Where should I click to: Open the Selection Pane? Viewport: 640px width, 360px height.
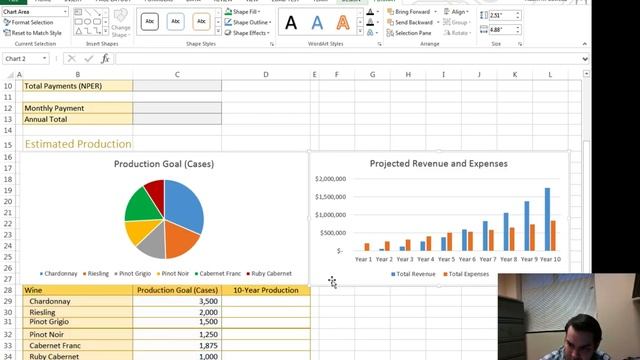(409, 33)
